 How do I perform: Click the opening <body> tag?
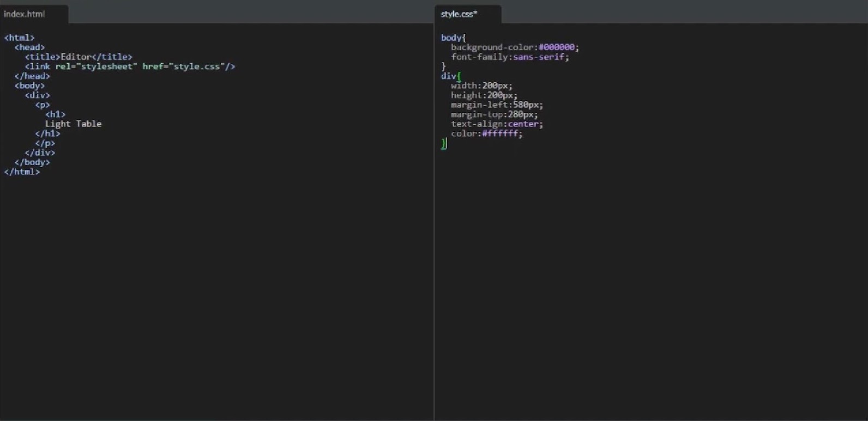click(29, 86)
